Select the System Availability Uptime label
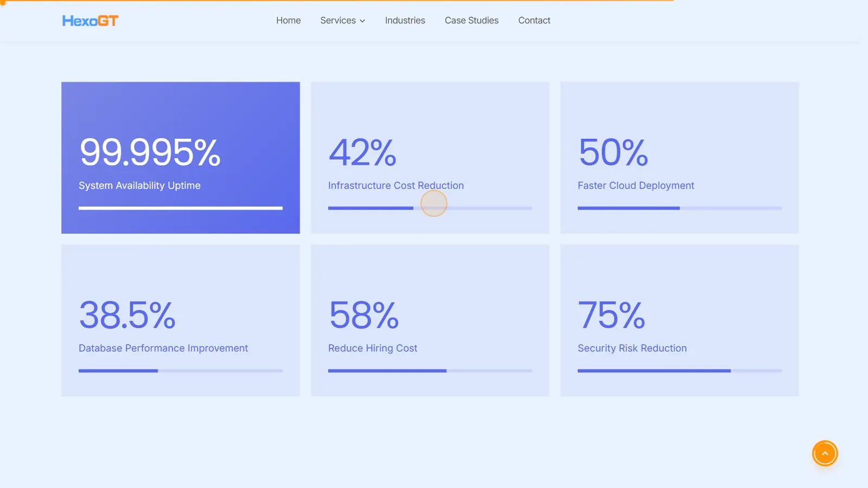This screenshot has width=868, height=488. point(139,185)
